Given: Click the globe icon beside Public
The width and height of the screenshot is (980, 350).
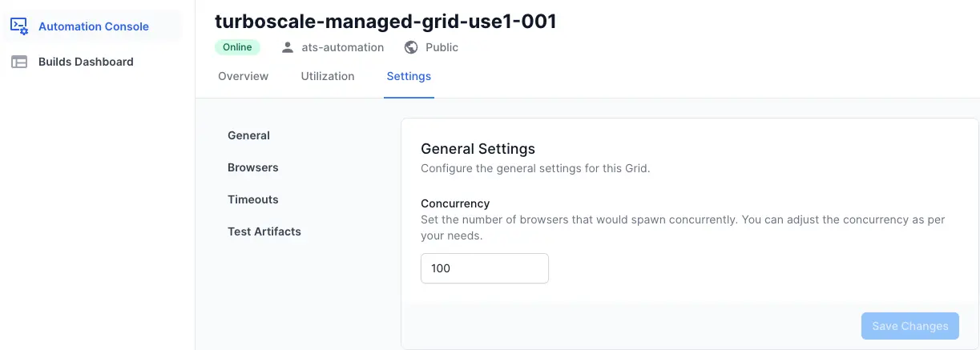Looking at the screenshot, I should click(411, 47).
